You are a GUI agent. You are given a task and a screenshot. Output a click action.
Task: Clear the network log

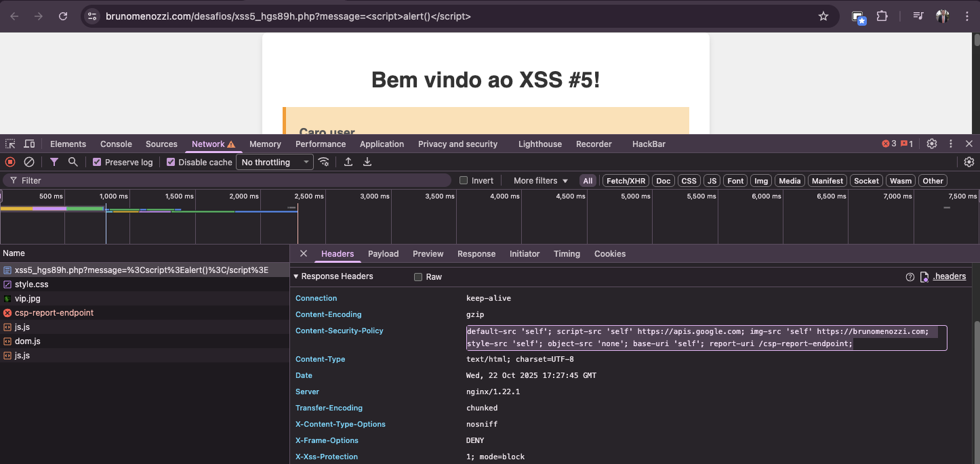coord(29,162)
